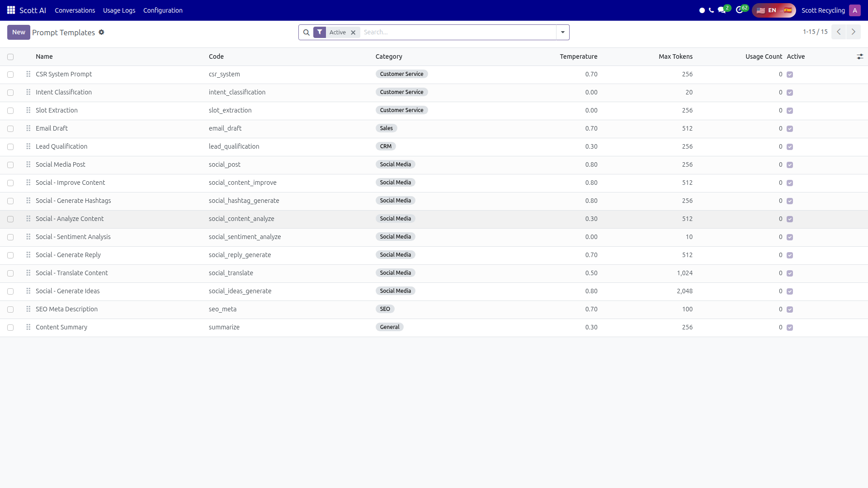This screenshot has height=488, width=868.
Task: Open the EN language switcher
Action: pyautogui.click(x=774, y=10)
